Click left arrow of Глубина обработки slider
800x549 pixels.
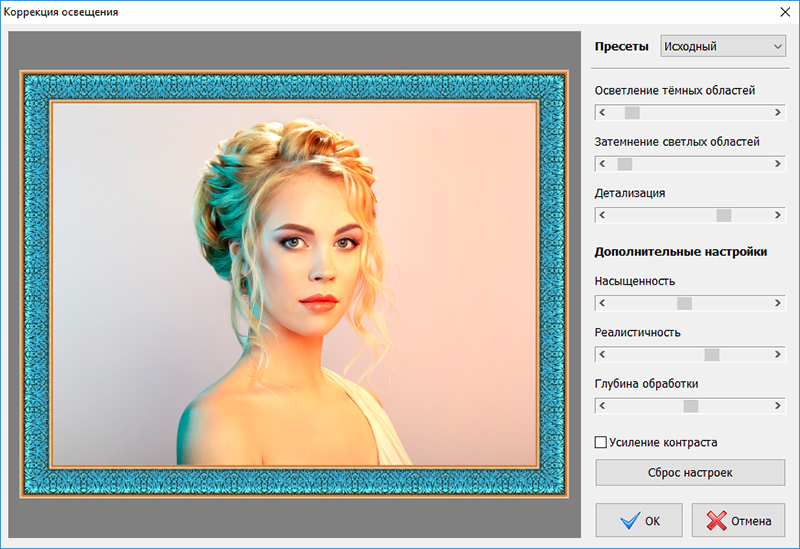tap(603, 406)
